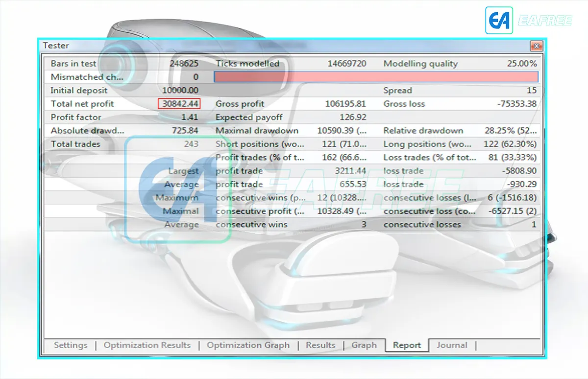Click the Modelling quality value 25.00%
This screenshot has height=379, width=588.
(522, 64)
